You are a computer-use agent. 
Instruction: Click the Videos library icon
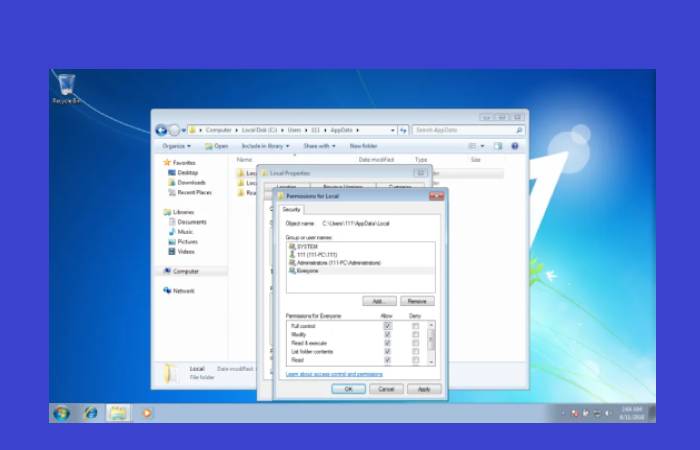(172, 251)
